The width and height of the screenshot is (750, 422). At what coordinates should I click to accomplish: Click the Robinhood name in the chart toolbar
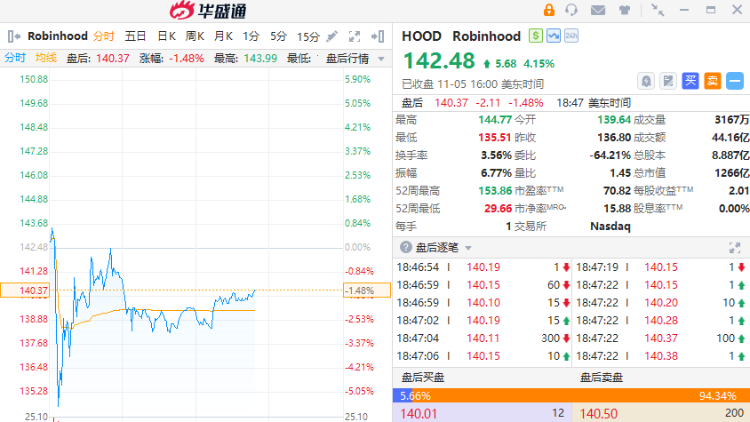57,36
